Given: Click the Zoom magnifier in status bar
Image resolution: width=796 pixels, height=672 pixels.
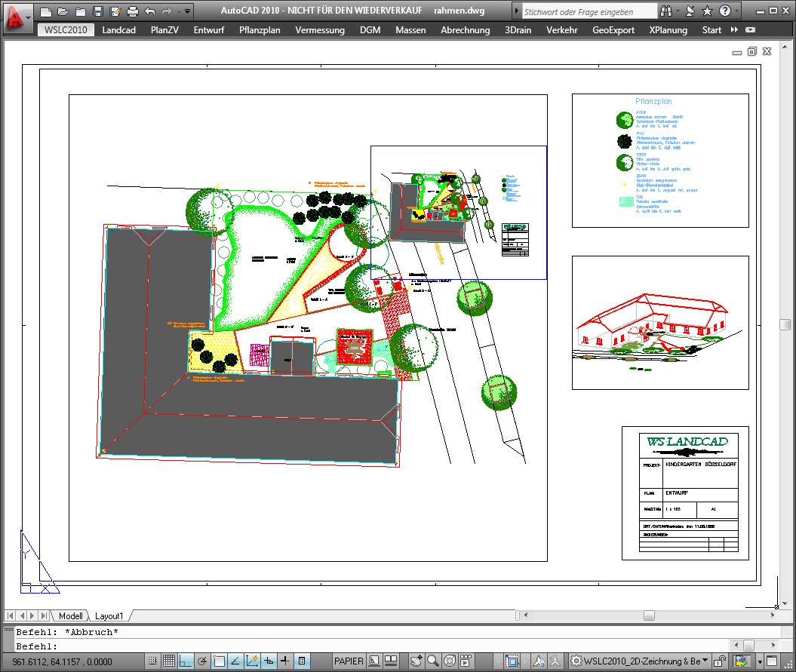Looking at the screenshot, I should click(433, 661).
